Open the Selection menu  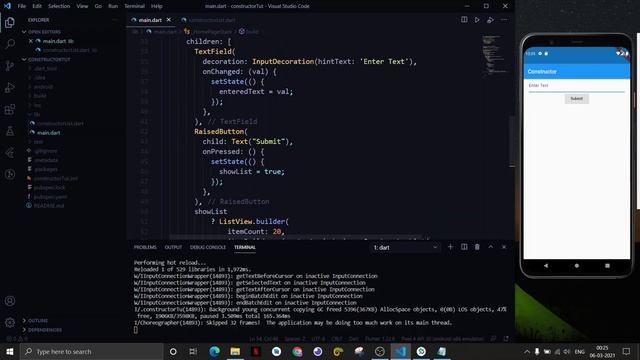point(59,6)
